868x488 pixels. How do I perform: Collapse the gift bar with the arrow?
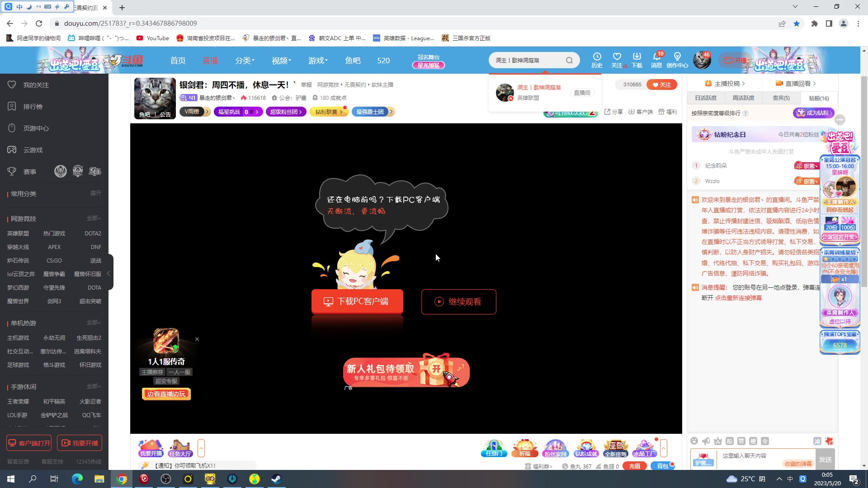click(664, 447)
